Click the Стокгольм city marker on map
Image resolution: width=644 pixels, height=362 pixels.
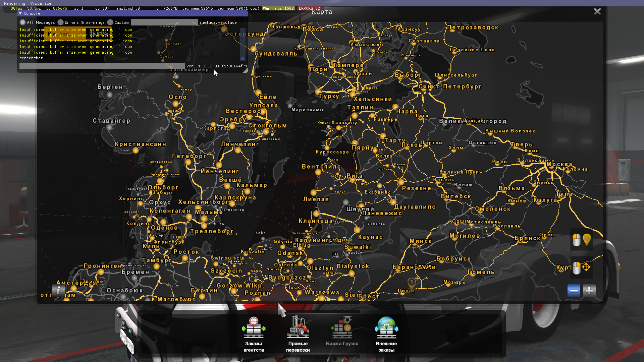click(x=266, y=132)
